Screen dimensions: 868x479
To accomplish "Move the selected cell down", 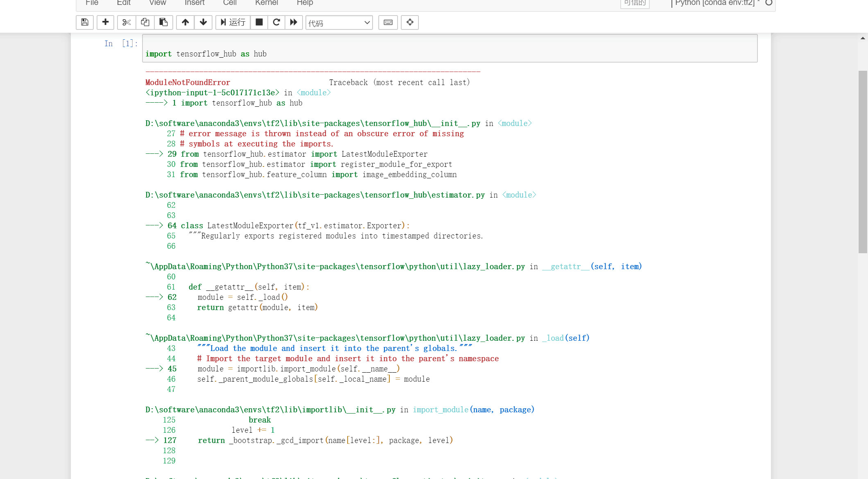I will (x=203, y=22).
